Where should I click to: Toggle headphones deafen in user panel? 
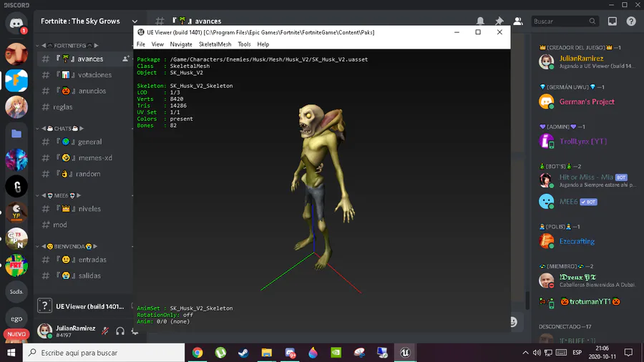(x=120, y=331)
